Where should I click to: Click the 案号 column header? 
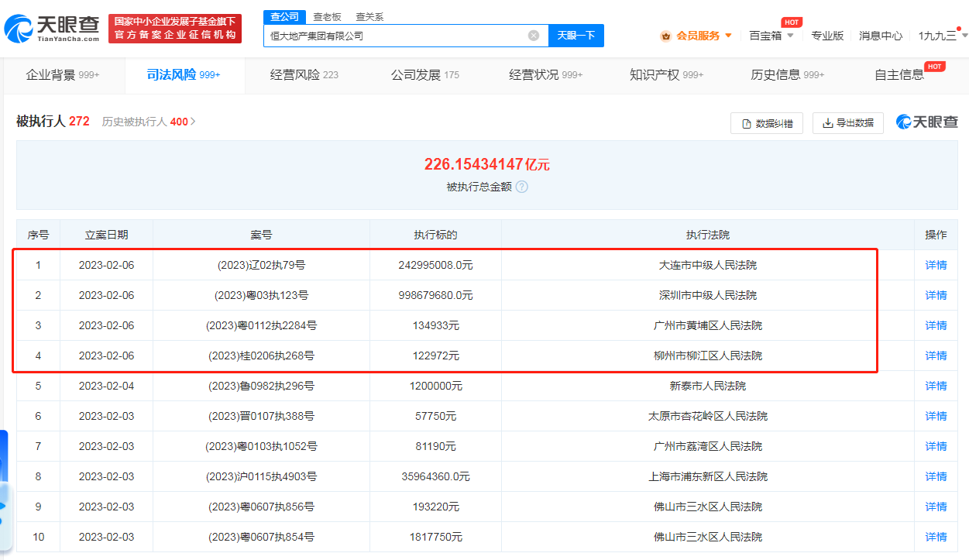(x=261, y=235)
